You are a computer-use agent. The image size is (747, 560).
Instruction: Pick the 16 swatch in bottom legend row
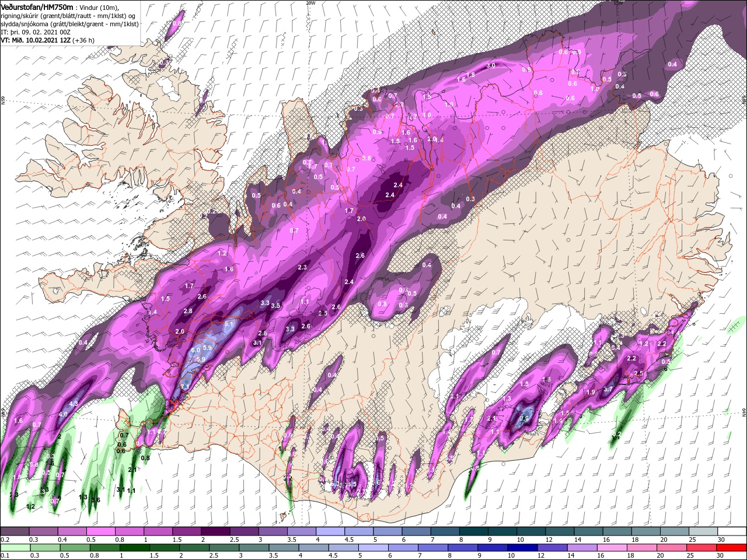pyautogui.click(x=613, y=548)
